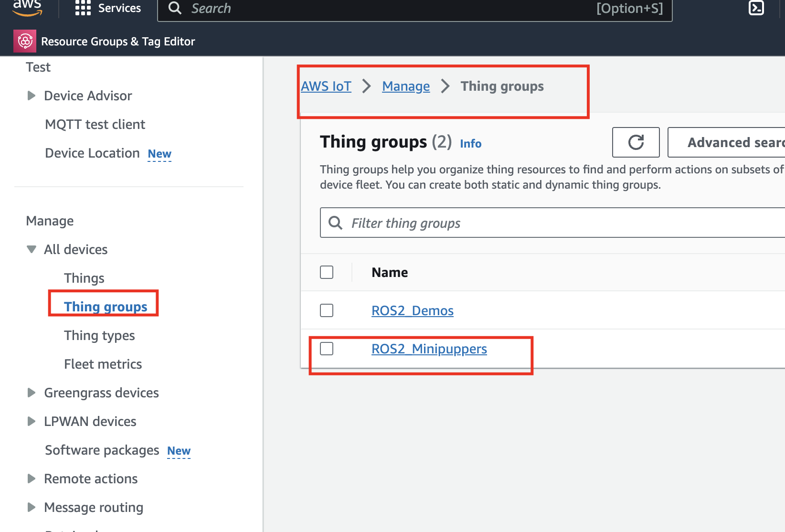Screen dimensions: 785x532
Task: Click the magnifier icon in top search bar
Action: (175, 8)
